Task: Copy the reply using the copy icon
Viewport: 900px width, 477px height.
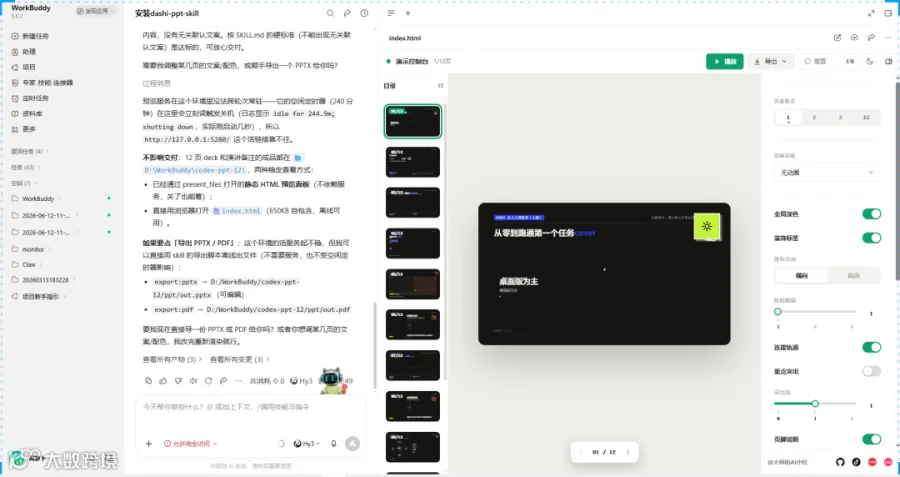Action: (x=148, y=381)
